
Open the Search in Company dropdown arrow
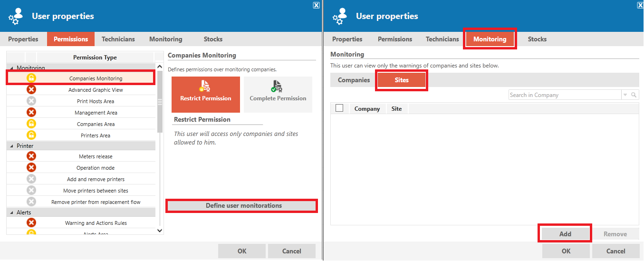tap(625, 95)
